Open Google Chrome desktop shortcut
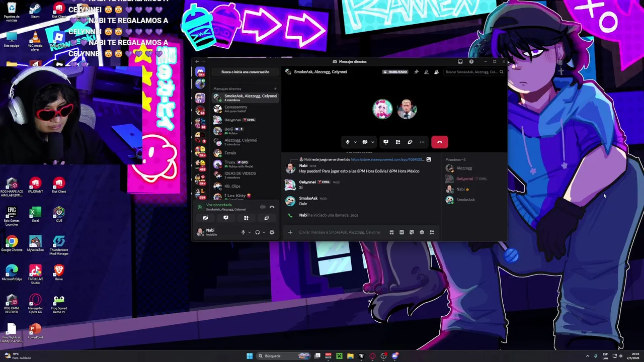644x362 pixels. [12, 244]
